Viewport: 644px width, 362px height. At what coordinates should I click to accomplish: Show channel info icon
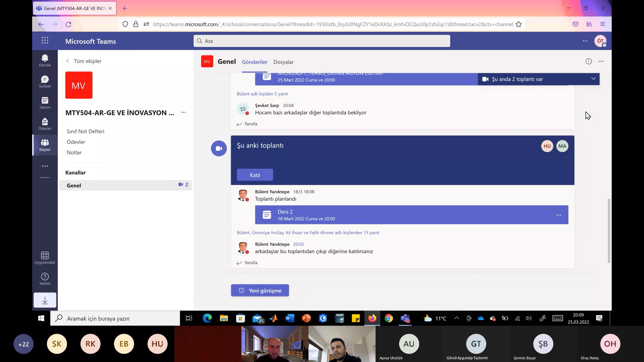(x=588, y=62)
